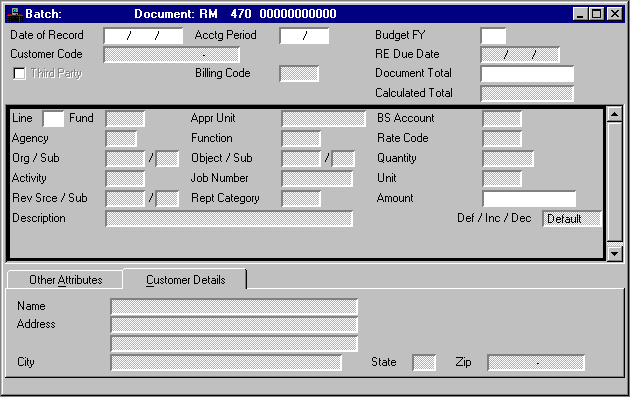Click the Rept Category field
630x397 pixels.
coord(301,198)
